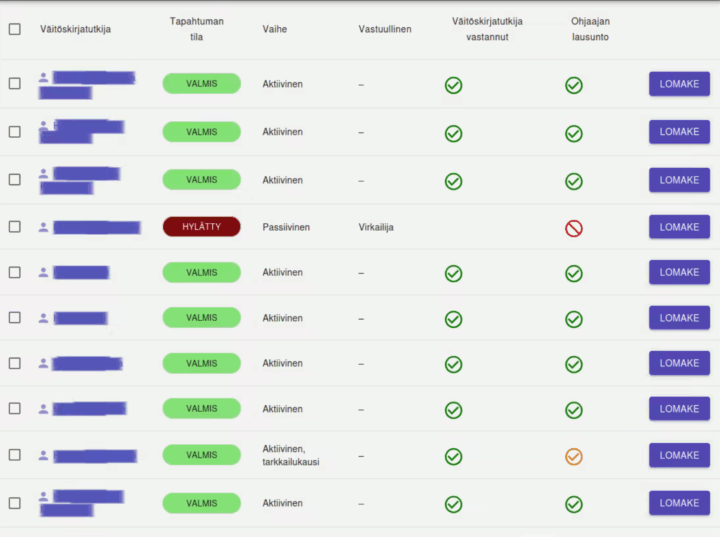
Task: Click the person icon in the tarkkailukausi row
Action: click(43, 455)
